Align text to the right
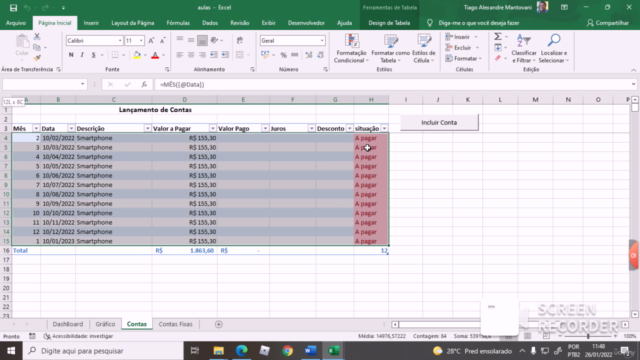This screenshot has height=360, width=640. tap(202, 55)
